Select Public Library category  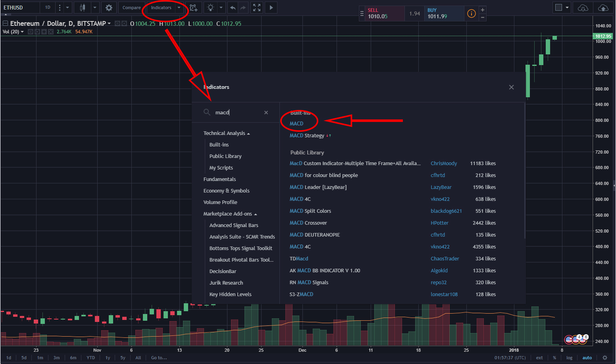point(225,156)
